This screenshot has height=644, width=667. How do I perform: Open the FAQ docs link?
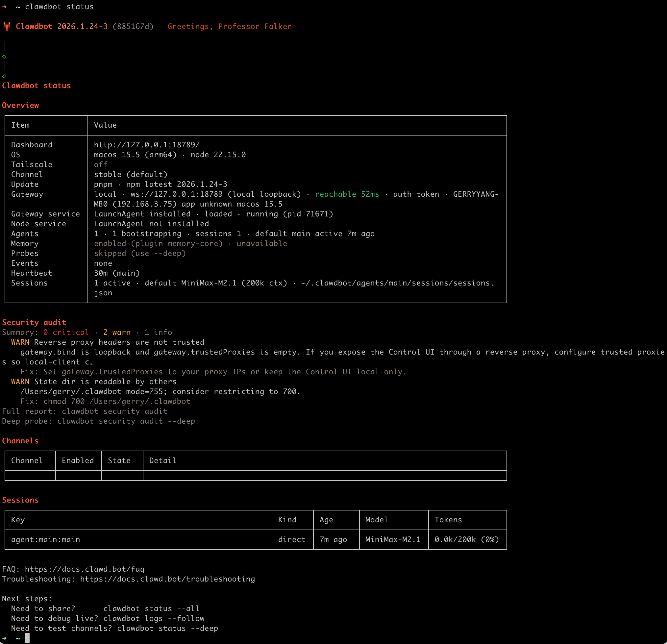coord(85,569)
